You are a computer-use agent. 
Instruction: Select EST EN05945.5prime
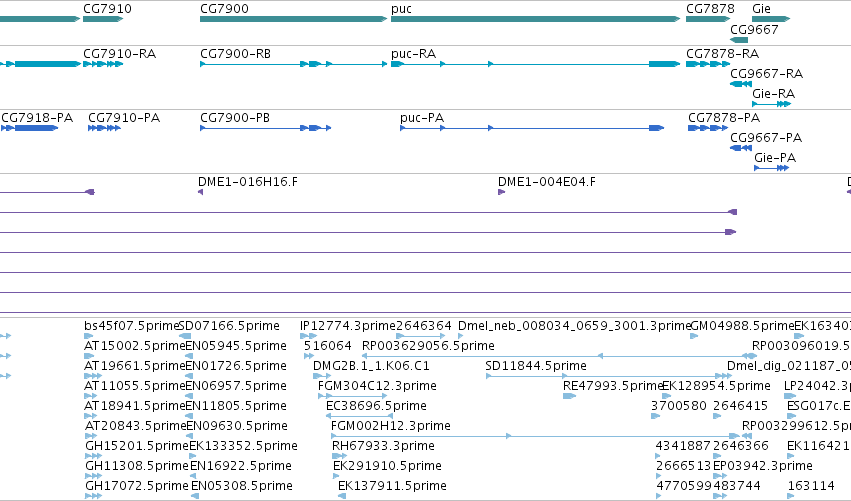click(x=236, y=346)
